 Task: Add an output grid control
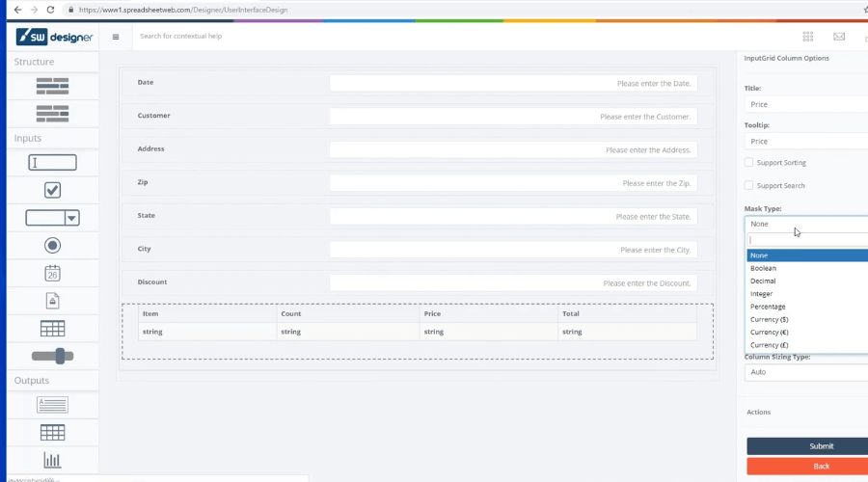coord(53,433)
